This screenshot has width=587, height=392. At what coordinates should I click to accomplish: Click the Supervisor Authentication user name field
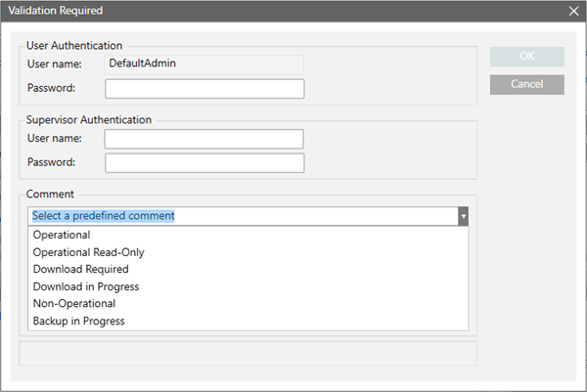coord(204,139)
